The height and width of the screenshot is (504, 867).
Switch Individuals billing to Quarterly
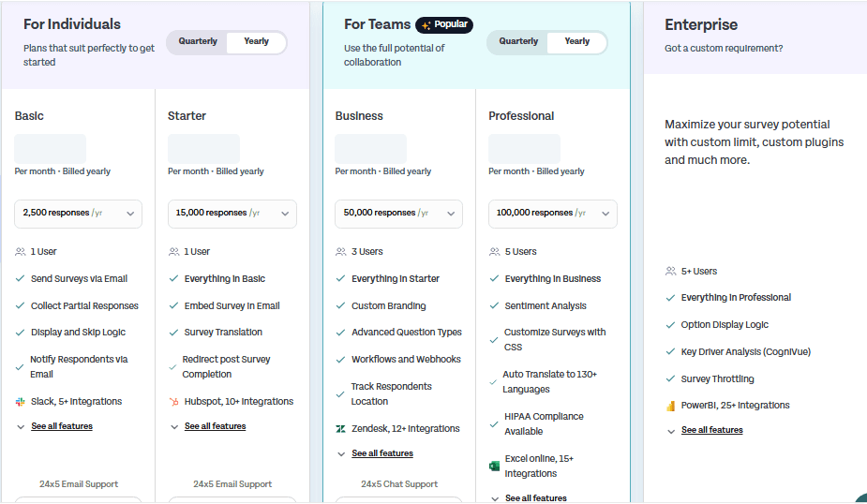tap(198, 41)
